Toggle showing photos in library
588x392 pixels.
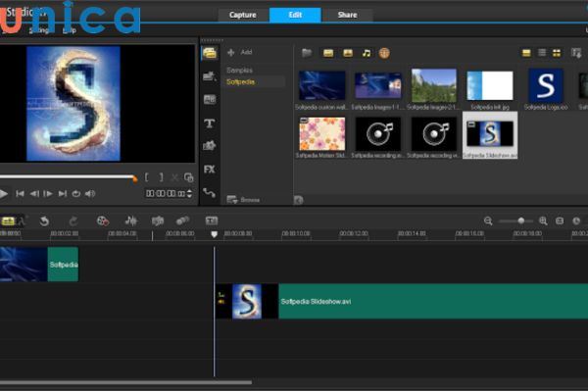coord(348,53)
